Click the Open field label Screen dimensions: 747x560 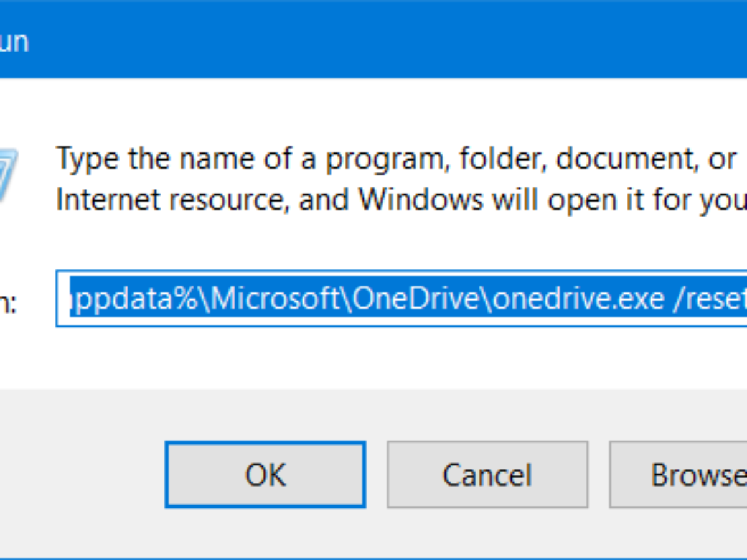(x=9, y=304)
